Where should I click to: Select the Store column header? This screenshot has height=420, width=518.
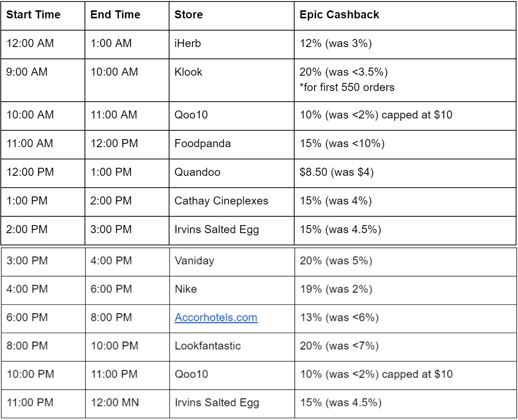click(x=231, y=15)
